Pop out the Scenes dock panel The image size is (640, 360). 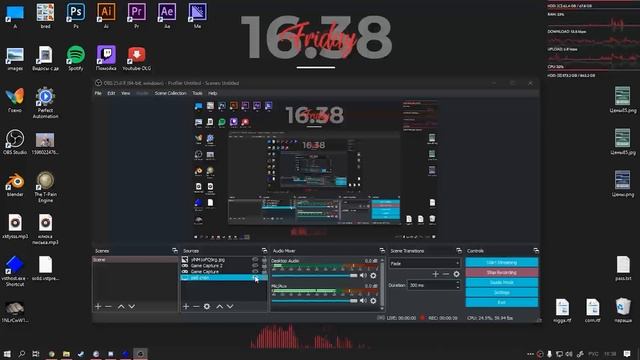[x=175, y=251]
